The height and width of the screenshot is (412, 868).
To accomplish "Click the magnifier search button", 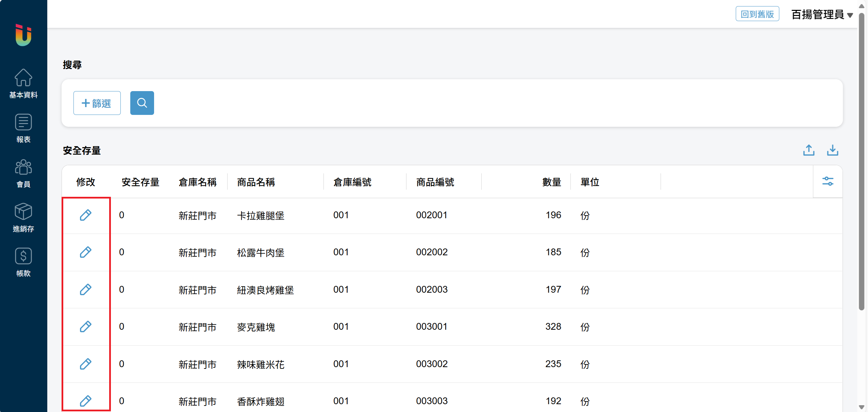I will pos(142,103).
